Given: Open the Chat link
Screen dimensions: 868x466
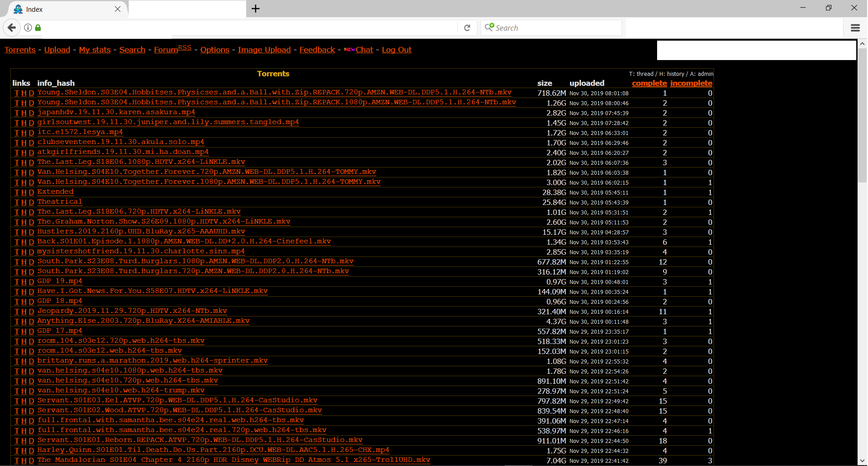Looking at the screenshot, I should tap(364, 50).
